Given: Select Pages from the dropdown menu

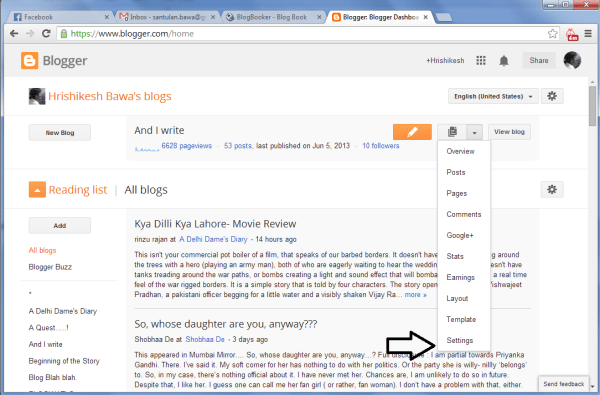Looking at the screenshot, I should (x=457, y=193).
